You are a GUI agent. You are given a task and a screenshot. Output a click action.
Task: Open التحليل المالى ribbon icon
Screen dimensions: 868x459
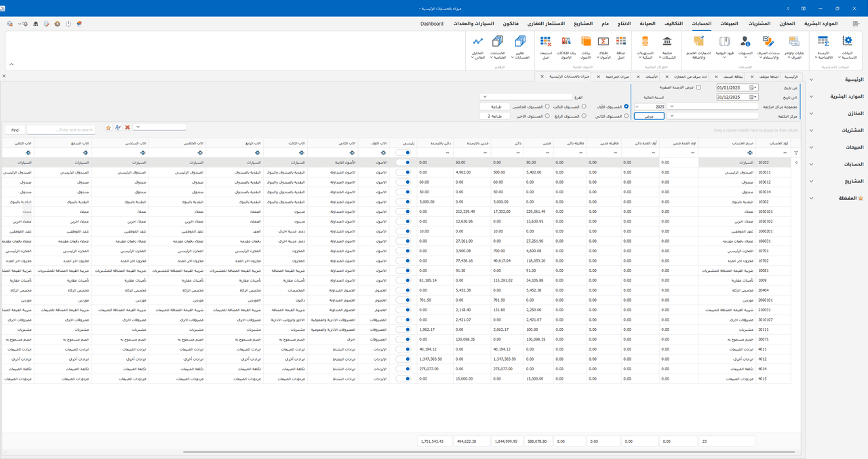pyautogui.click(x=478, y=47)
